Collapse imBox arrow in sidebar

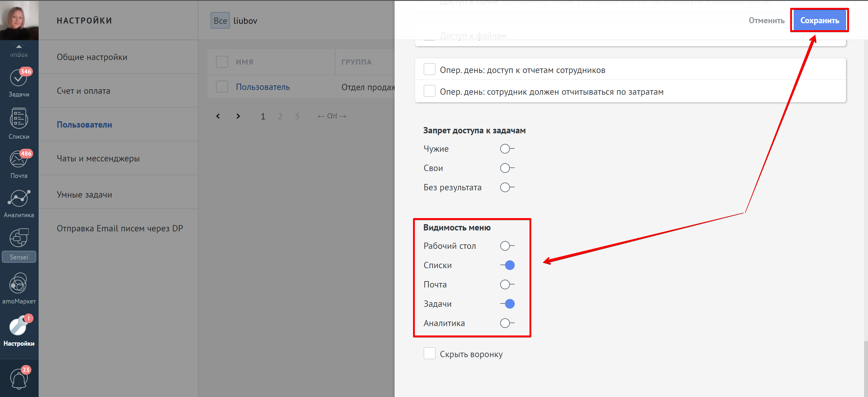click(x=19, y=46)
